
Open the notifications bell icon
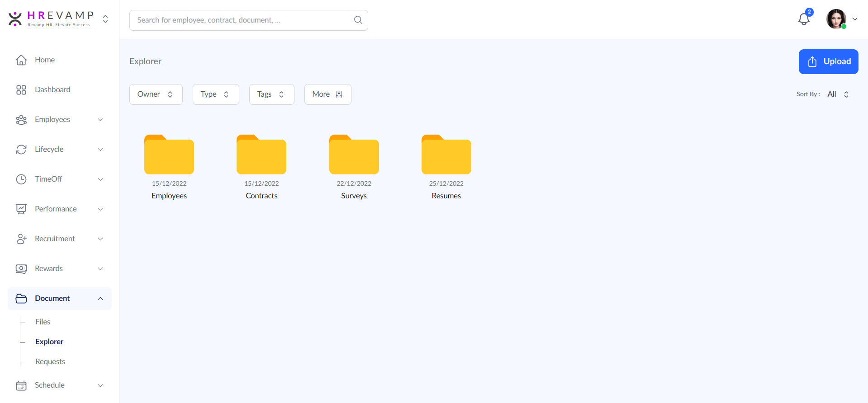(x=804, y=19)
